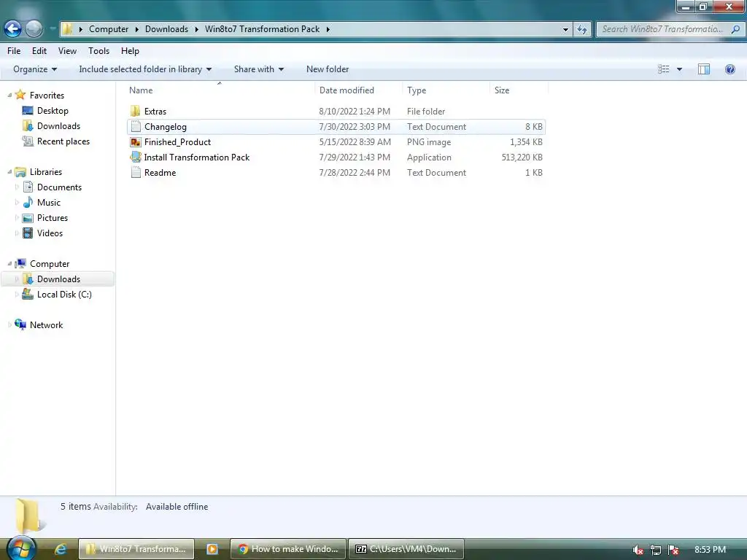747x560 pixels.
Task: Show the preview pane icon
Action: click(x=704, y=69)
